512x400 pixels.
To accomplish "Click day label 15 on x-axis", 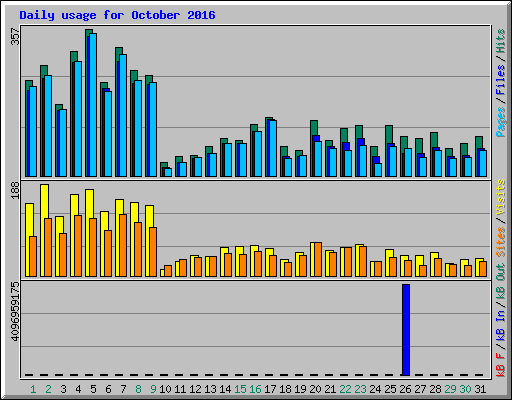I will point(240,389).
